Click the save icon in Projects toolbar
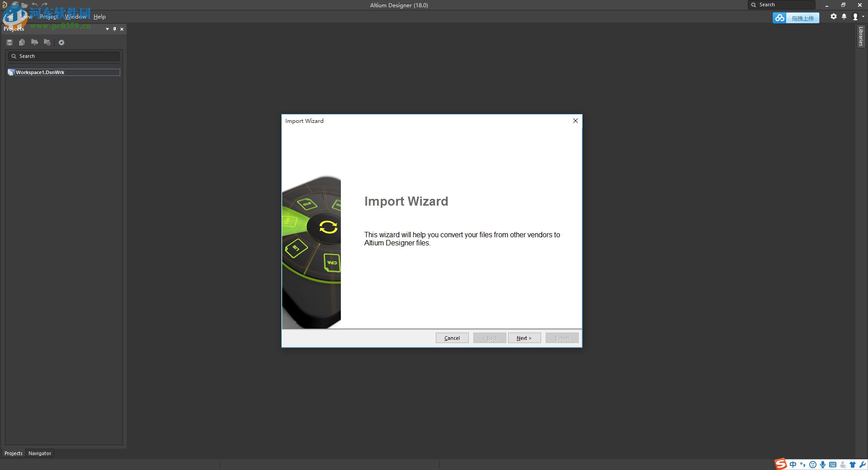Image resolution: width=868 pixels, height=470 pixels. click(x=9, y=42)
